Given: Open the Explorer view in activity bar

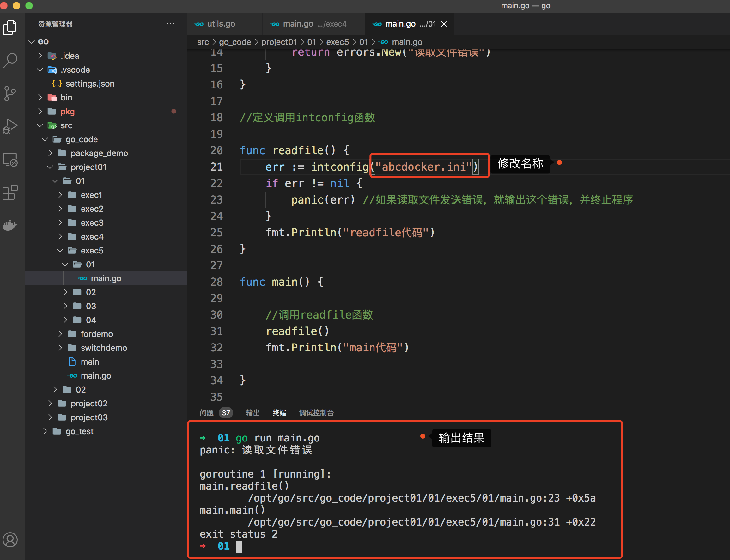Looking at the screenshot, I should (10, 28).
